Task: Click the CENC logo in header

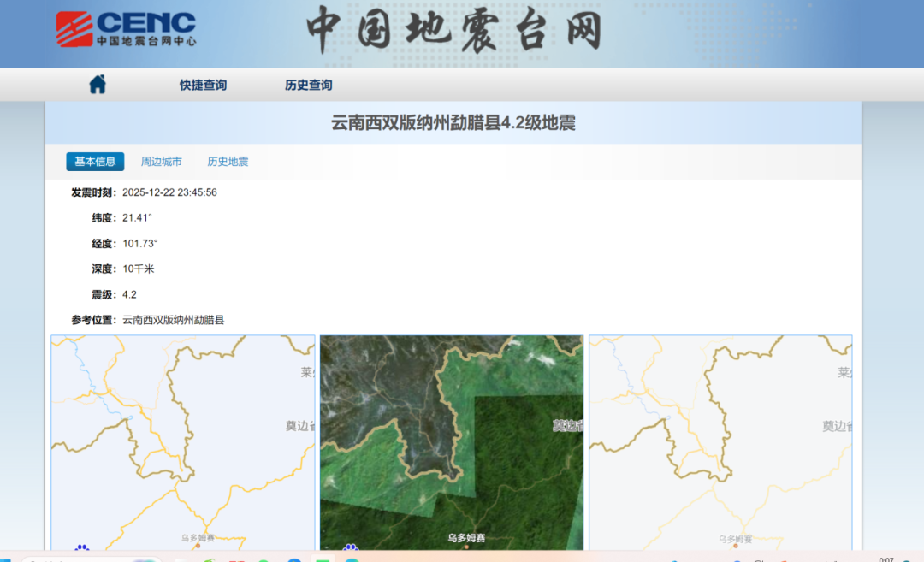Action: point(126,28)
